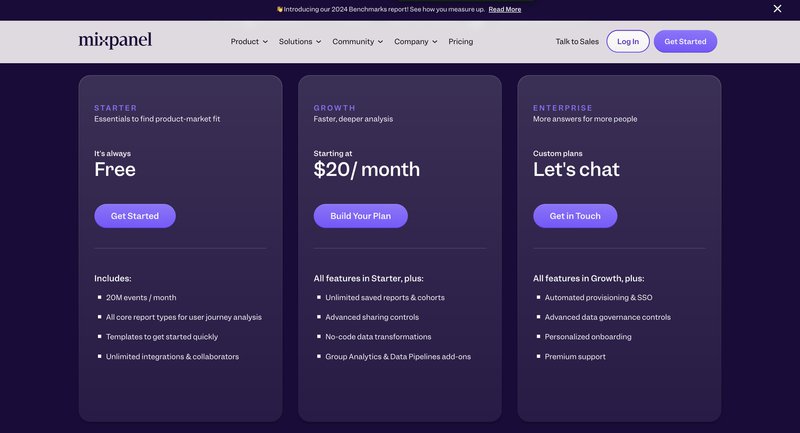Screen dimensions: 800x433
Task: Click Get Started in the navigation bar
Action: 685,42
